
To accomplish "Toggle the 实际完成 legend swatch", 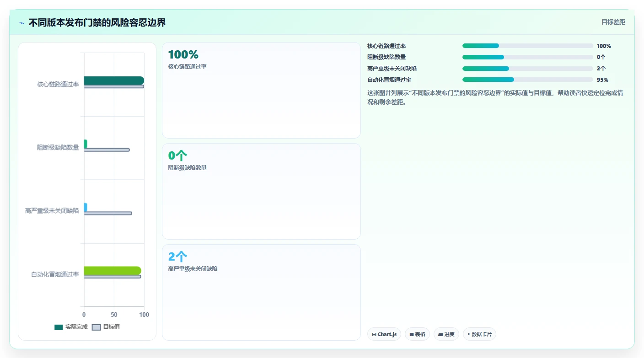I will pos(59,327).
